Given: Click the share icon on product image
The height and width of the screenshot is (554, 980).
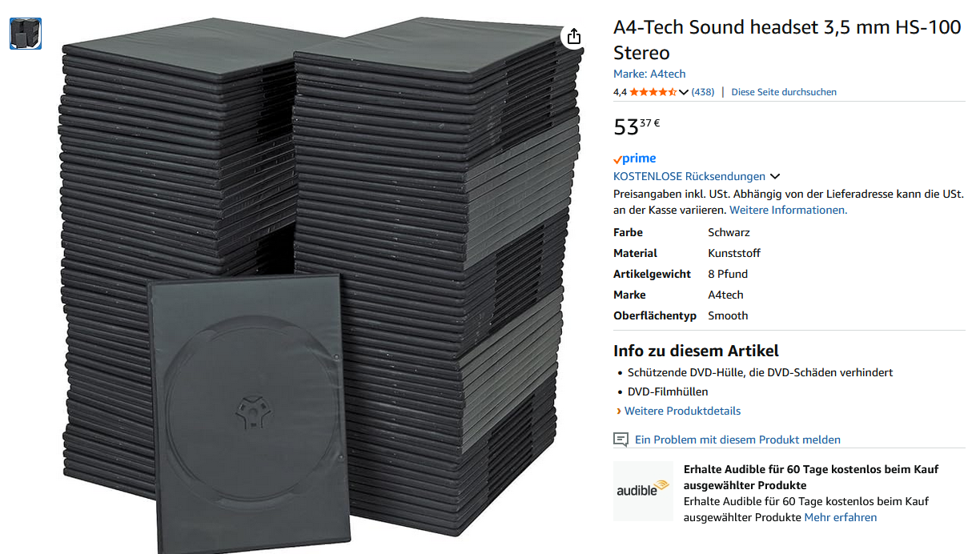Looking at the screenshot, I should pyautogui.click(x=573, y=37).
